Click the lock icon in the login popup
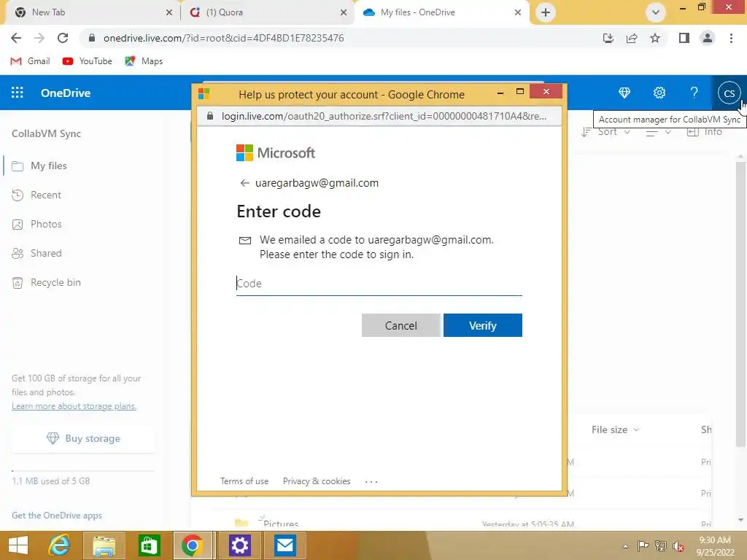This screenshot has width=747, height=560. click(x=210, y=116)
